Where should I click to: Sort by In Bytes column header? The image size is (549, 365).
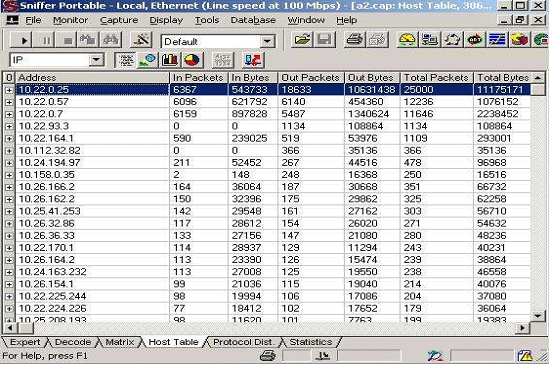tap(253, 77)
